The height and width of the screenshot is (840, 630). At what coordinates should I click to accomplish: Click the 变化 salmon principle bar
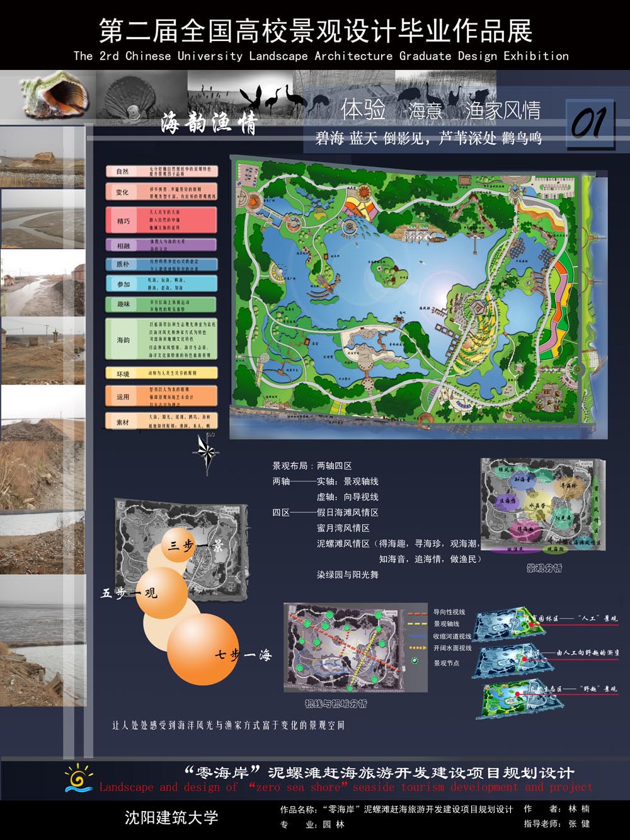(162, 192)
